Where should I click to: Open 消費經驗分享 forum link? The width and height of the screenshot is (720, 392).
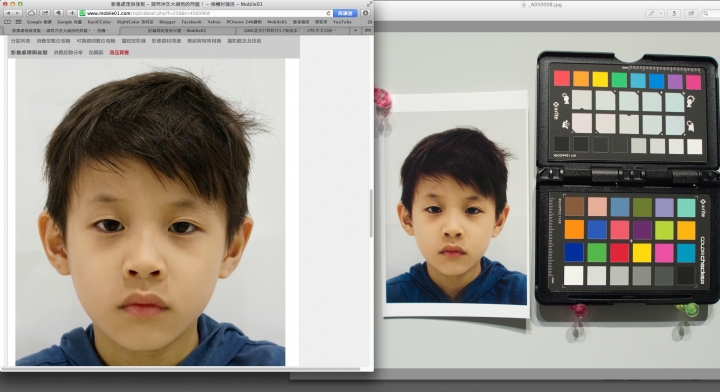(68, 53)
